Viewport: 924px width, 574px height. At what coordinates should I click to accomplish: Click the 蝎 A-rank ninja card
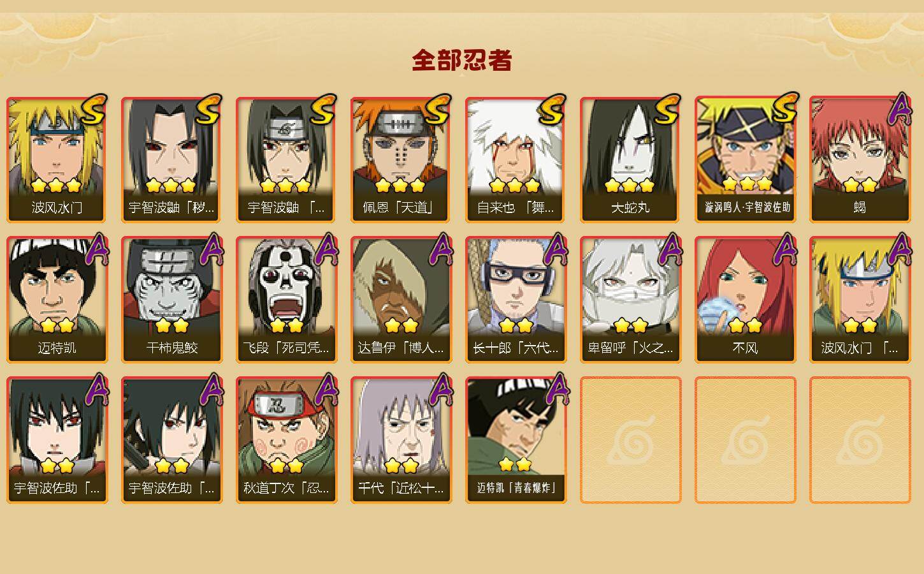(860, 159)
